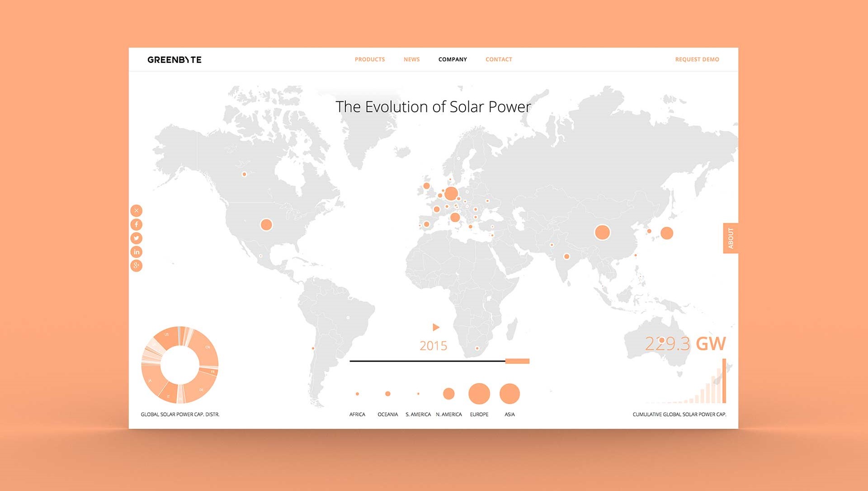The height and width of the screenshot is (491, 868).
Task: Click the timeline slider handle
Action: point(517,361)
